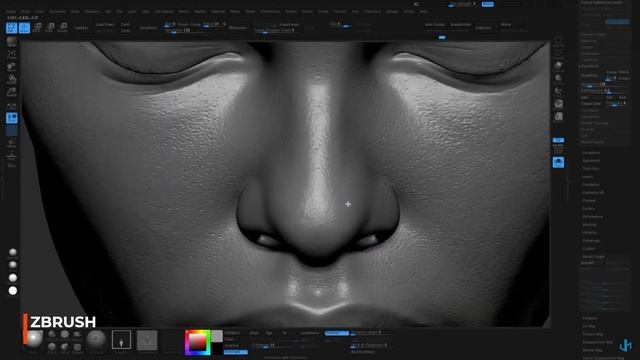Click the DynaMesh button in right panel

click(x=589, y=76)
